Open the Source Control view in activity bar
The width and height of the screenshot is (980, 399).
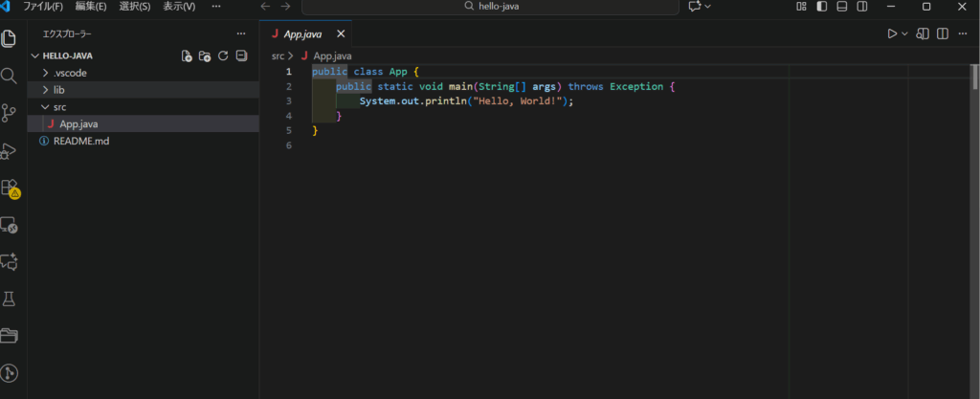coord(10,113)
